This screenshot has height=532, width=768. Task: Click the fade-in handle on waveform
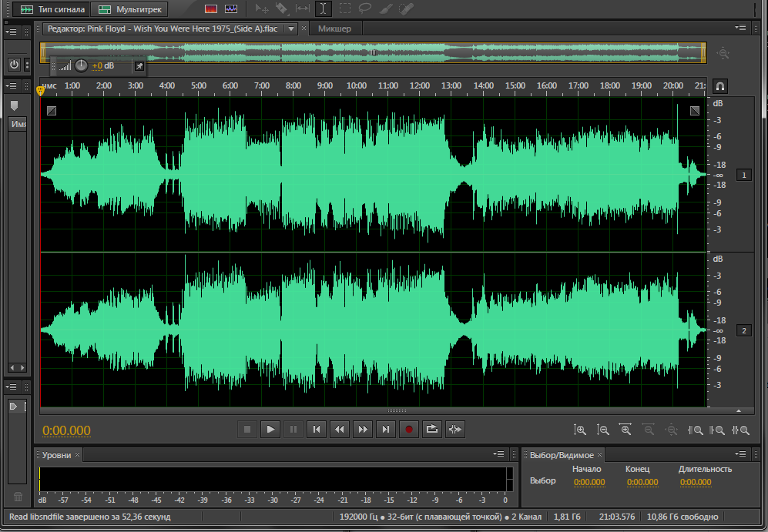pyautogui.click(x=52, y=111)
